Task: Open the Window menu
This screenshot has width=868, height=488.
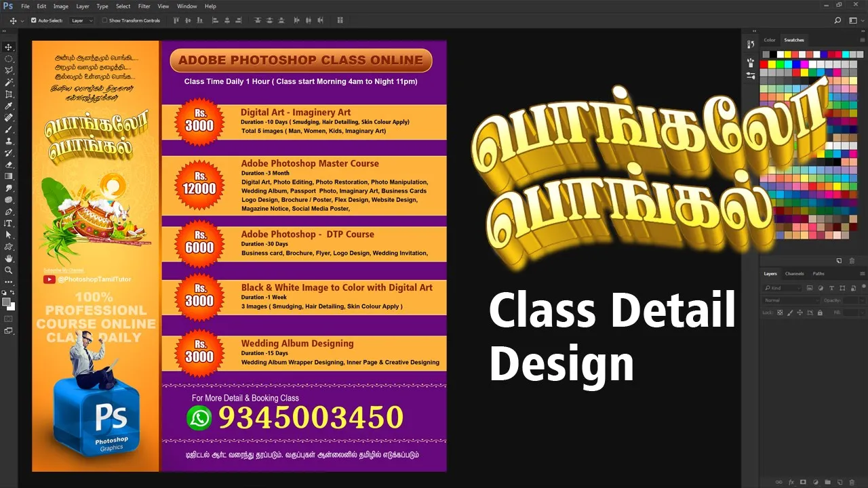Action: (187, 6)
